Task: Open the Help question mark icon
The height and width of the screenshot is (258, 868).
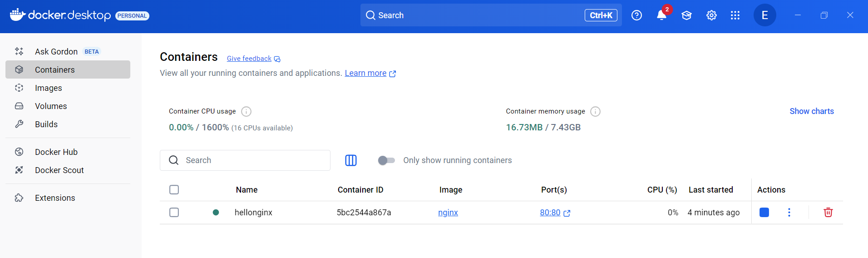Action: (x=636, y=15)
